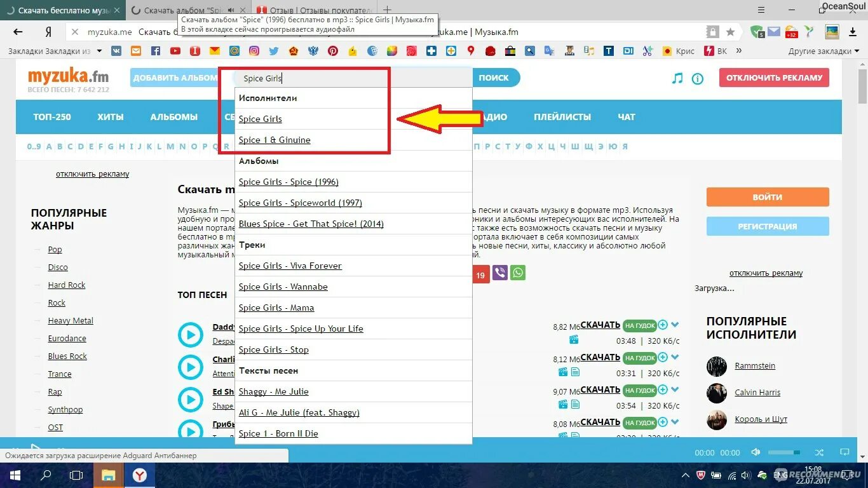Screen dimensions: 868x488
Task: Expand options chevron for 8,08 Мб track
Action: [675, 422]
